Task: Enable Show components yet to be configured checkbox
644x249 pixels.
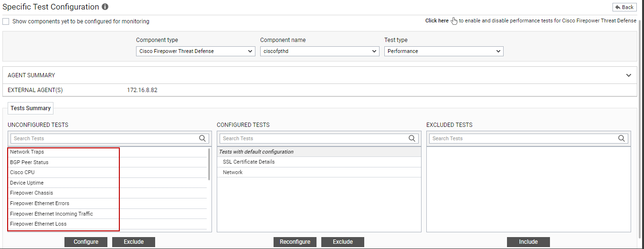Action: click(x=6, y=21)
